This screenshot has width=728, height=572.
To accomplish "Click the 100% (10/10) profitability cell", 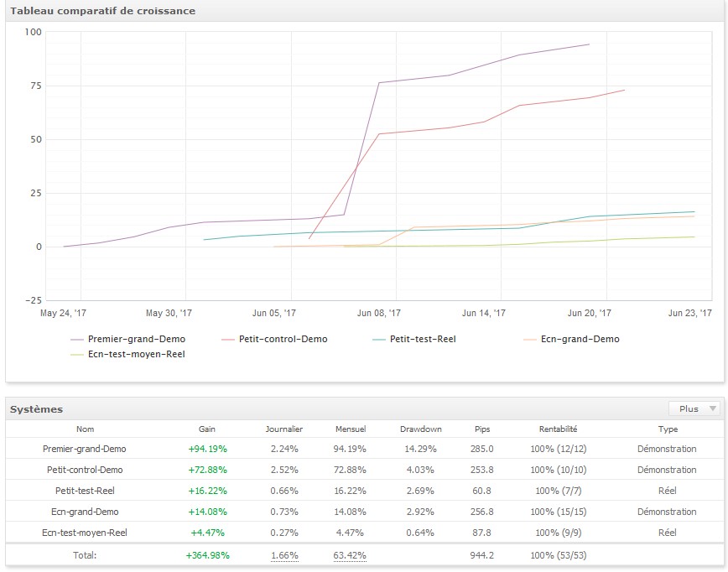I will 559,470.
